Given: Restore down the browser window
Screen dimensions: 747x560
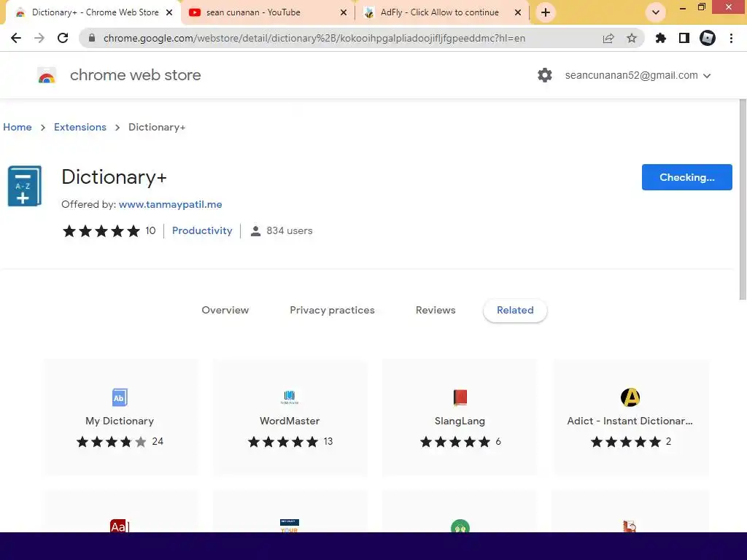Looking at the screenshot, I should coord(701,7).
